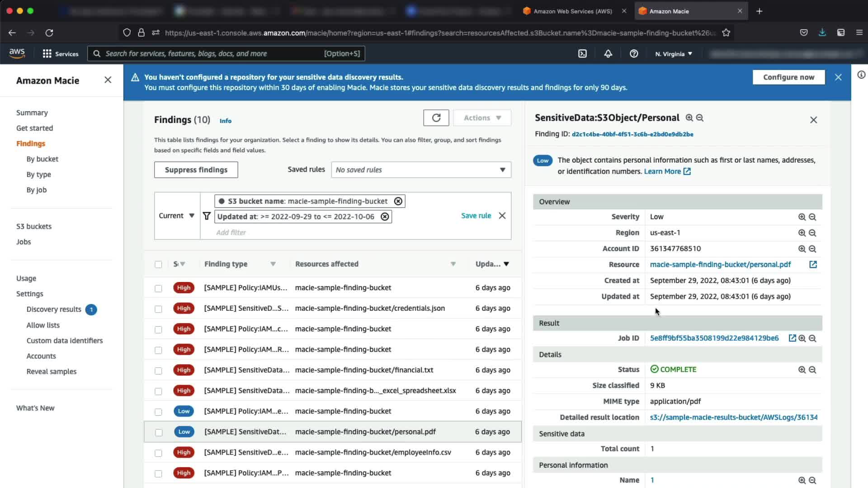Screen dimensions: 868x488
Task: Click the Configure now button
Action: [x=788, y=77]
